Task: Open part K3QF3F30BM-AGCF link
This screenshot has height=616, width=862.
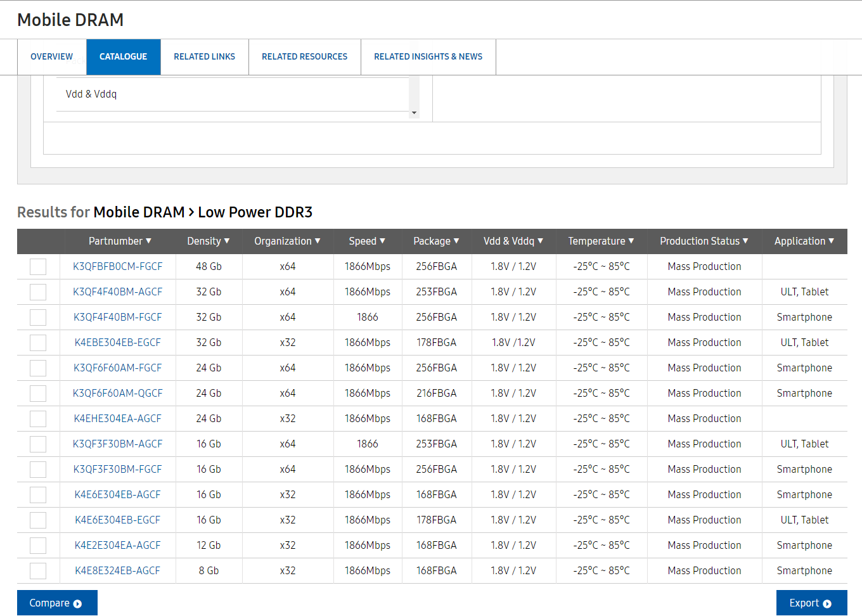Action: tap(118, 444)
